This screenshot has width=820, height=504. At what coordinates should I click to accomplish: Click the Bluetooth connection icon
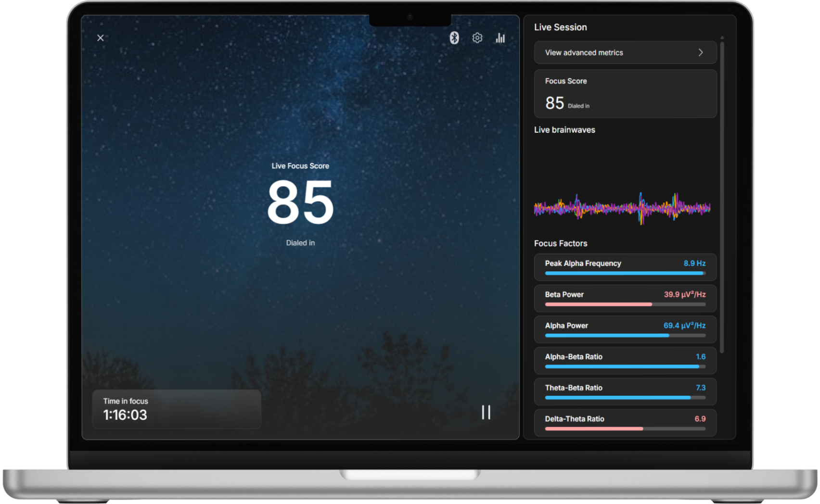(x=454, y=38)
